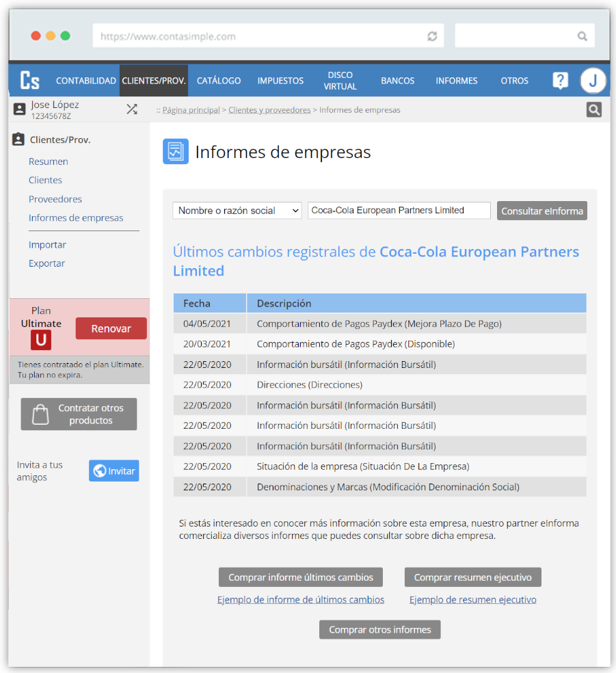616x673 pixels.
Task: Click Comprar resumen ejecutivo button
Action: [472, 577]
